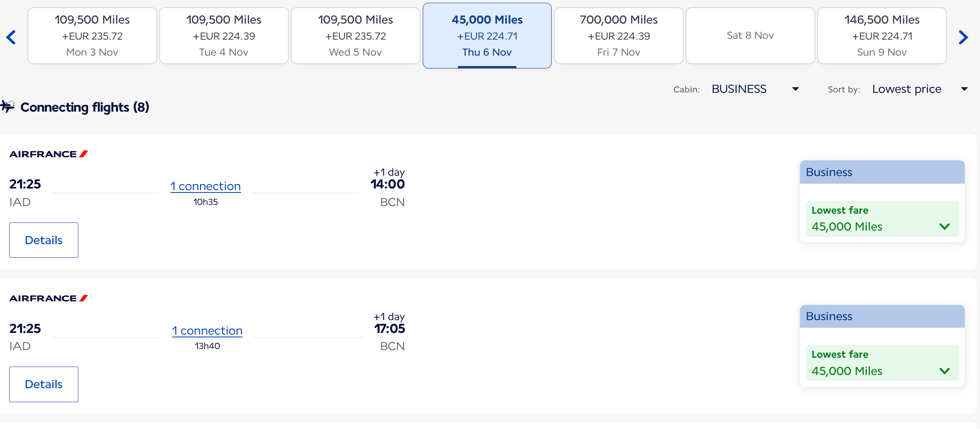Select the Tue 4 Nov date tab
Viewport: 980px width, 429px height.
(x=224, y=36)
